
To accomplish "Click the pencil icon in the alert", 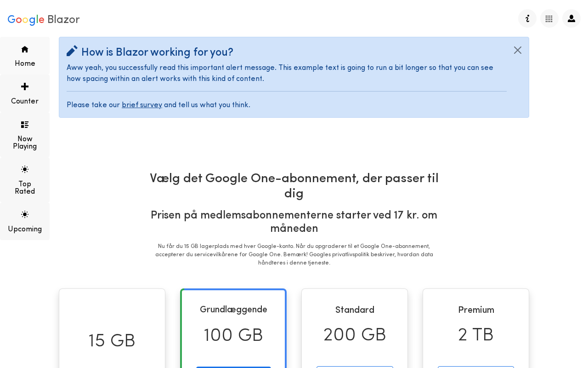I will (x=72, y=51).
